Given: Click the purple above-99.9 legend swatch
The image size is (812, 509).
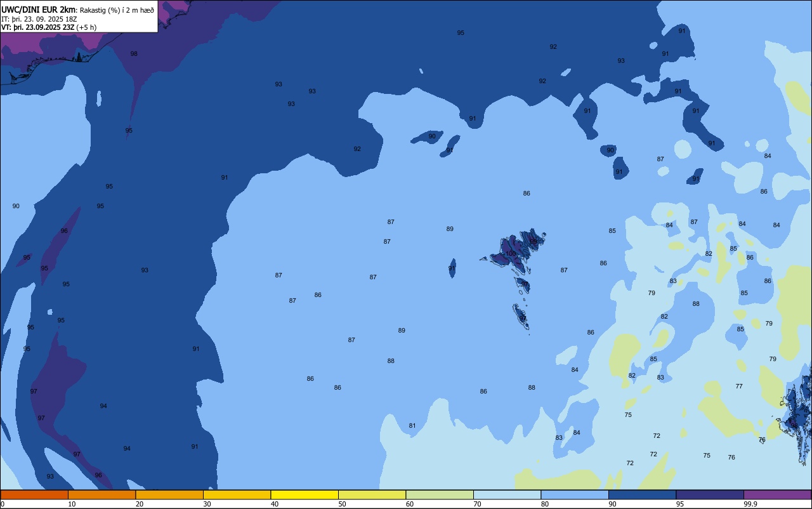Looking at the screenshot, I should (x=777, y=494).
